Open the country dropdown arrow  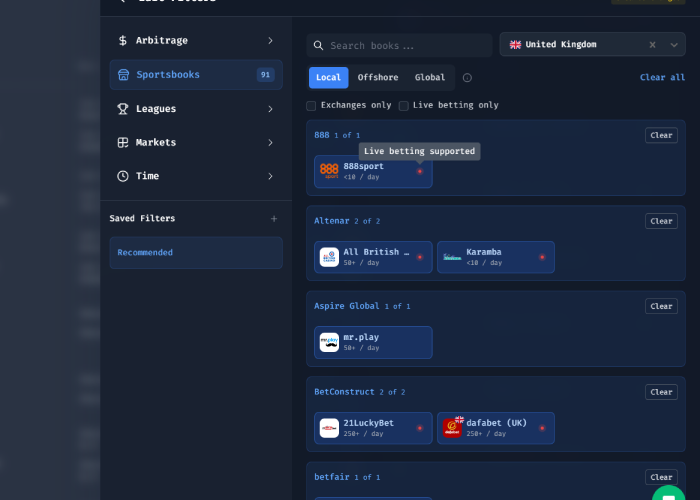pyautogui.click(x=674, y=45)
